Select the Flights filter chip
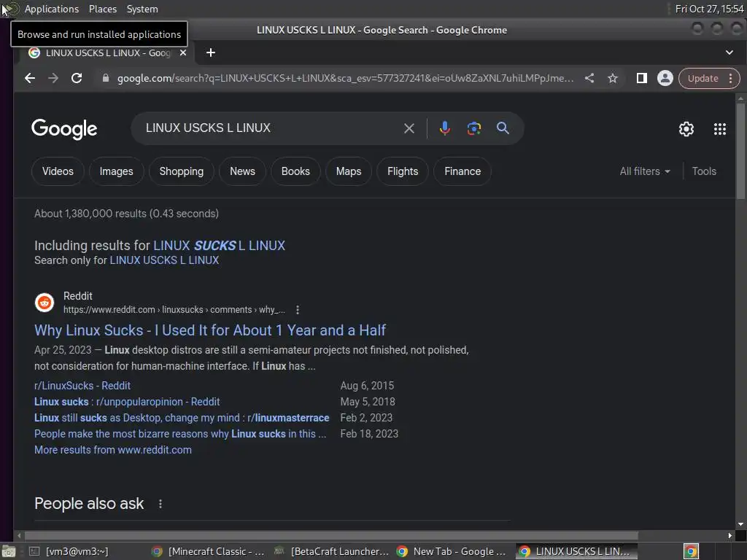747x560 pixels. (403, 171)
